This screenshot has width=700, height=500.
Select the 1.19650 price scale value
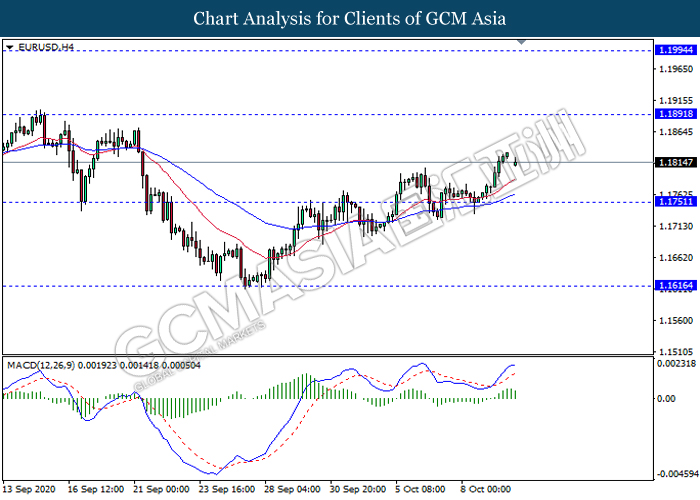click(676, 69)
